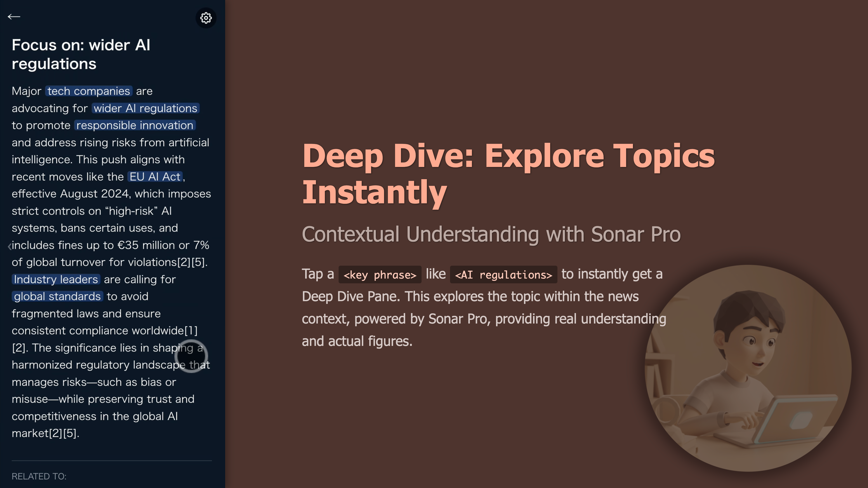Image resolution: width=868 pixels, height=488 pixels.
Task: Select the 'global standards' key phrase
Action: [x=57, y=296]
